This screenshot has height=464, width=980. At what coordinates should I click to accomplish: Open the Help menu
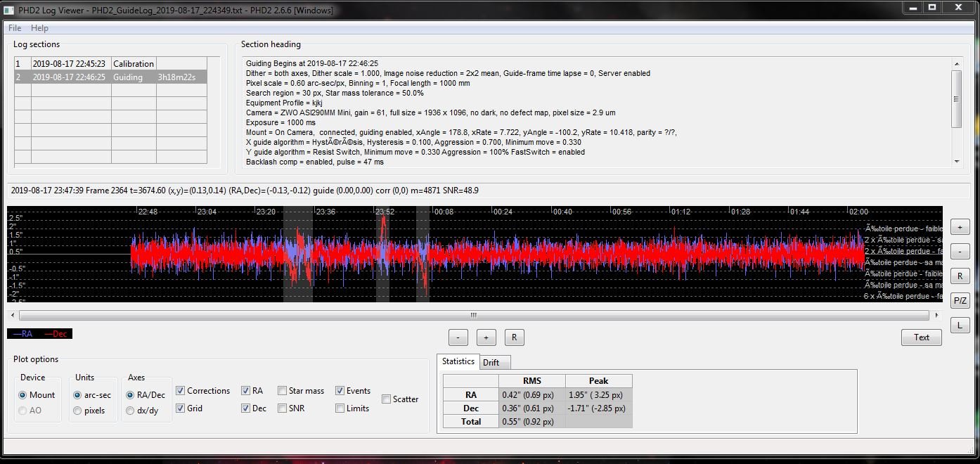(39, 28)
